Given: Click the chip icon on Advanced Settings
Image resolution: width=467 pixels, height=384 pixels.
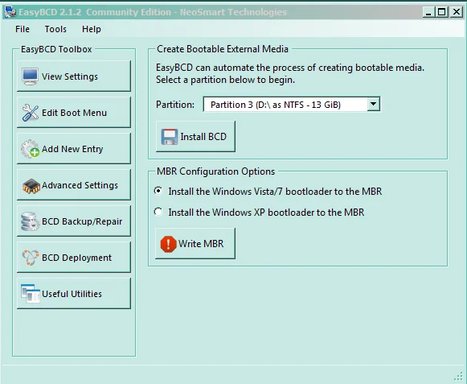Looking at the screenshot, I should [31, 186].
